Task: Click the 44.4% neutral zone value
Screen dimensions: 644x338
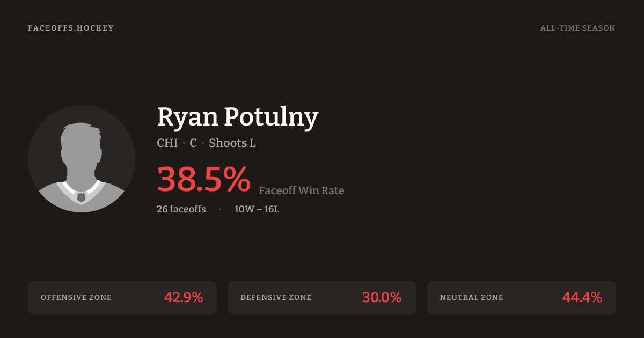Action: pyautogui.click(x=582, y=297)
